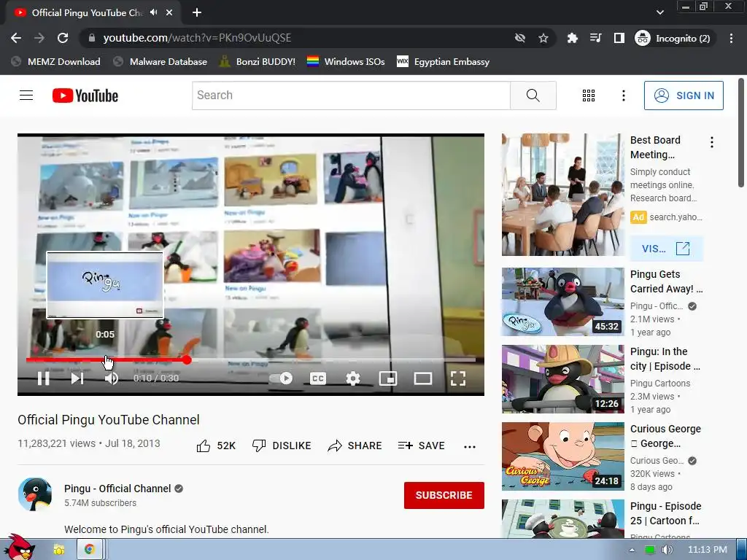Viewport: 747px width, 560px height.
Task: Click the VIS... ad visit button
Action: [667, 249]
